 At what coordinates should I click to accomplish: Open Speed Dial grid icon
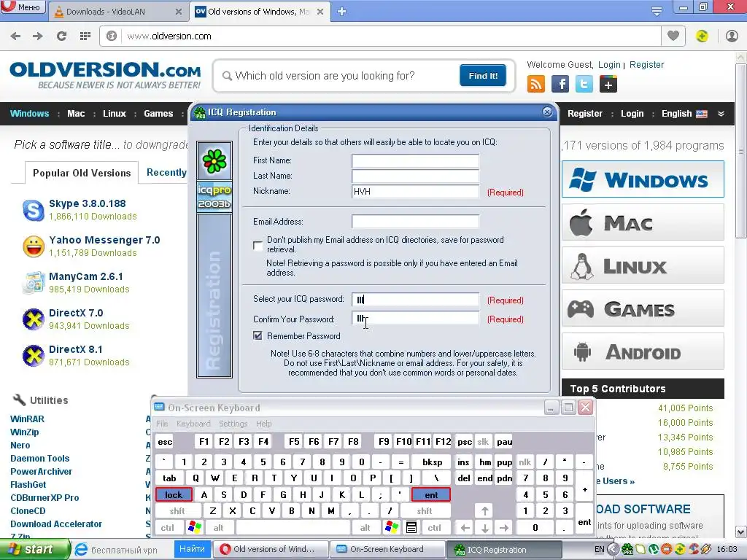pos(85,36)
